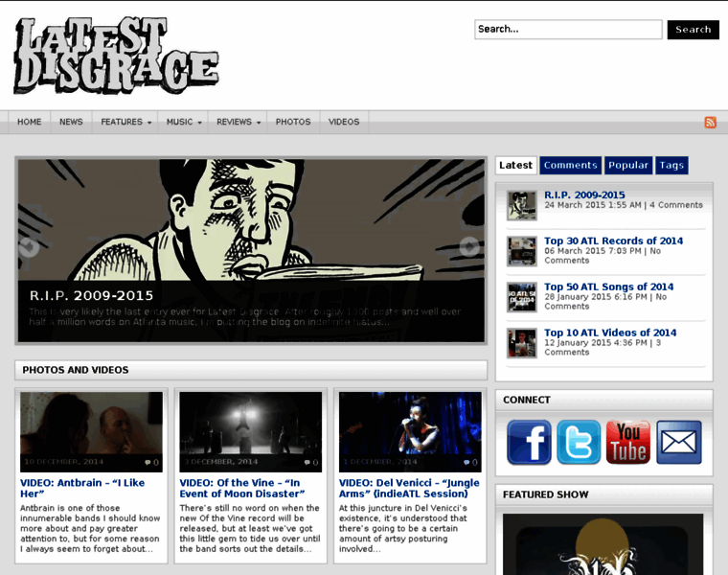Click the Latest Disgrace logo
Image resolution: width=728 pixels, height=575 pixels.
115,56
